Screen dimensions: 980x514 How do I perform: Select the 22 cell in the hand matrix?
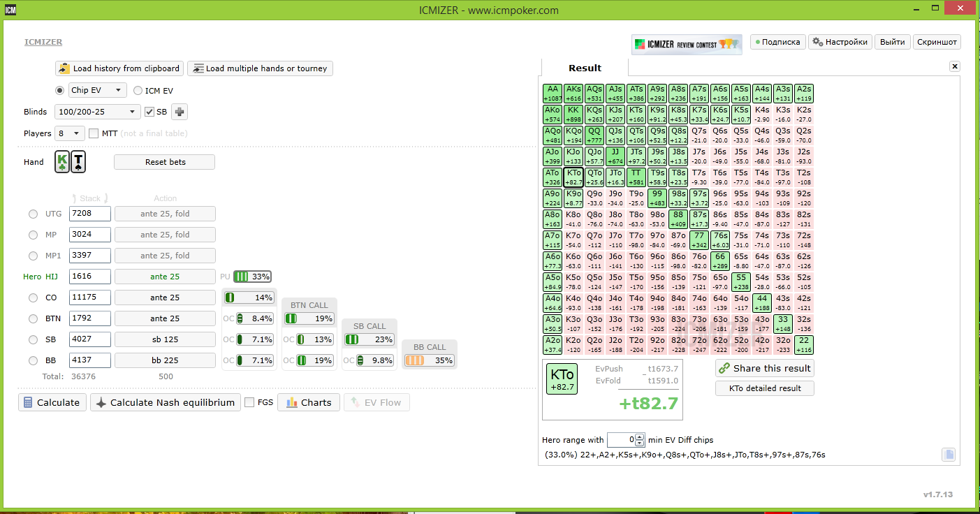click(805, 345)
